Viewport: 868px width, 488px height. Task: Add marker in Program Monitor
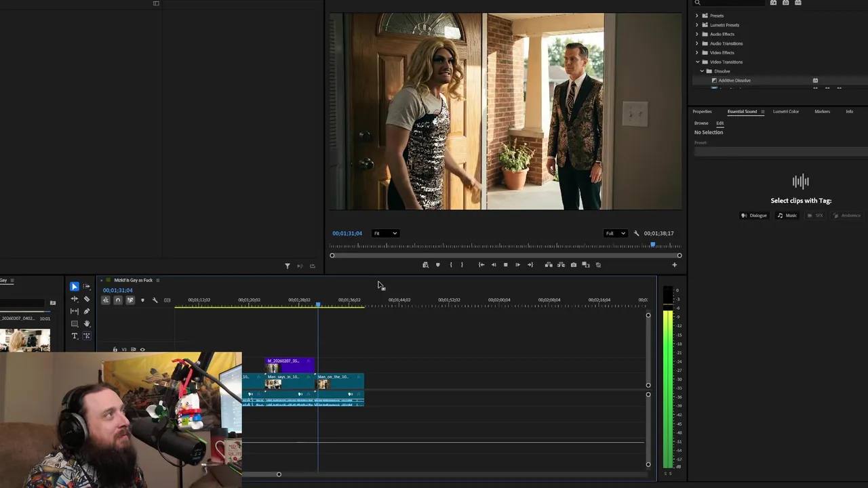pyautogui.click(x=437, y=265)
